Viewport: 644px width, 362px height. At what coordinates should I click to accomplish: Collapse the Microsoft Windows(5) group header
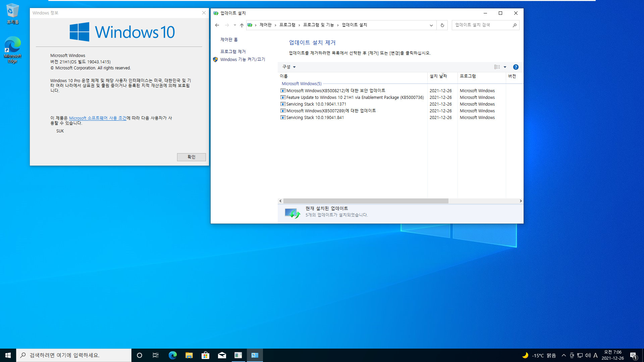click(x=302, y=84)
